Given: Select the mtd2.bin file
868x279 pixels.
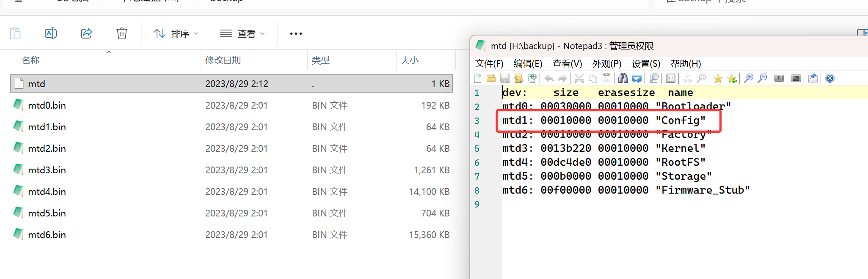Looking at the screenshot, I should pos(231,148).
